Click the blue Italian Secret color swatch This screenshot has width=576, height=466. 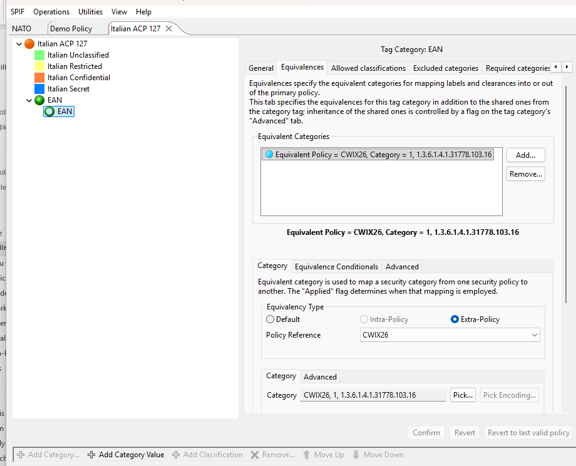pos(39,89)
